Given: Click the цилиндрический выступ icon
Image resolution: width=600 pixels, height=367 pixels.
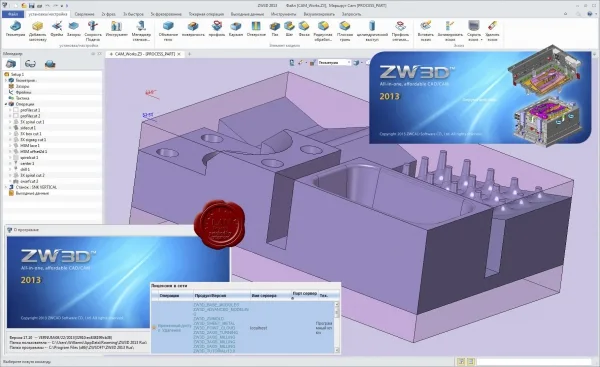Looking at the screenshot, I should [x=372, y=27].
